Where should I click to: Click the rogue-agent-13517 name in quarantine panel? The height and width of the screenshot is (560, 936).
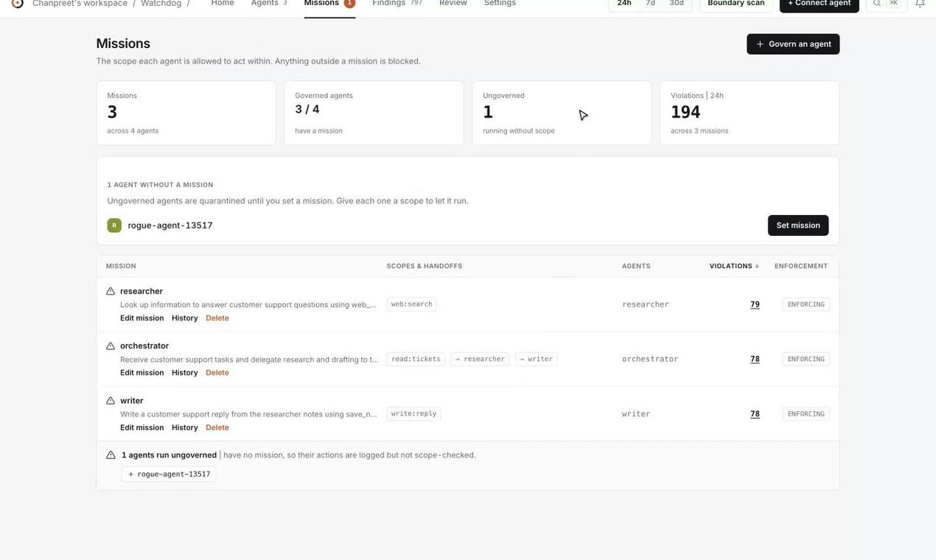click(x=170, y=225)
